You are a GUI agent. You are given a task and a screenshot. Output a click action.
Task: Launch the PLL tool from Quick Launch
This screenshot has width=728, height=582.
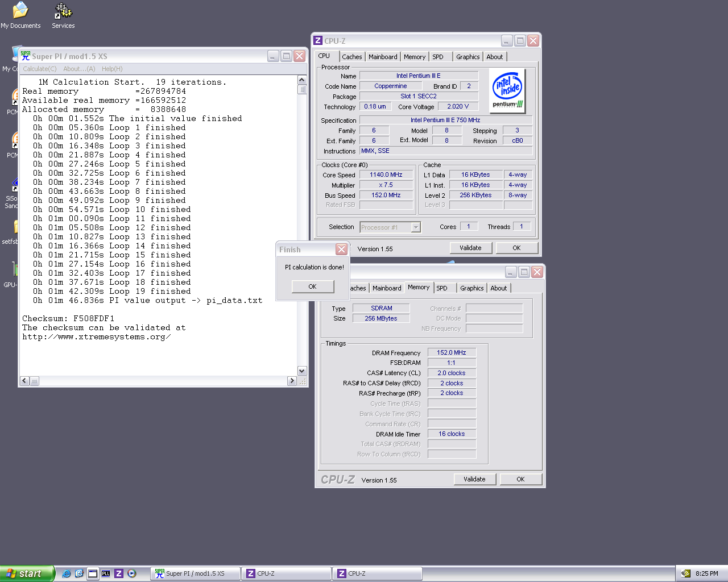pyautogui.click(x=106, y=573)
